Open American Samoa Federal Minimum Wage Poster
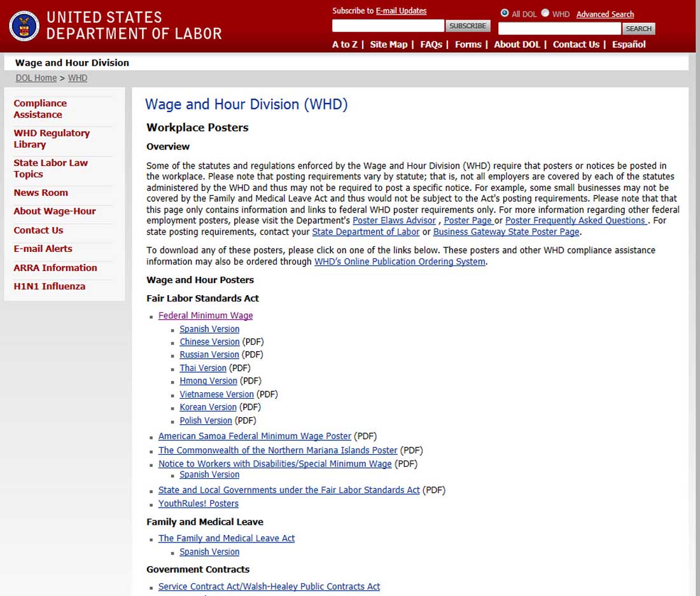This screenshot has height=596, width=700. [x=255, y=437]
